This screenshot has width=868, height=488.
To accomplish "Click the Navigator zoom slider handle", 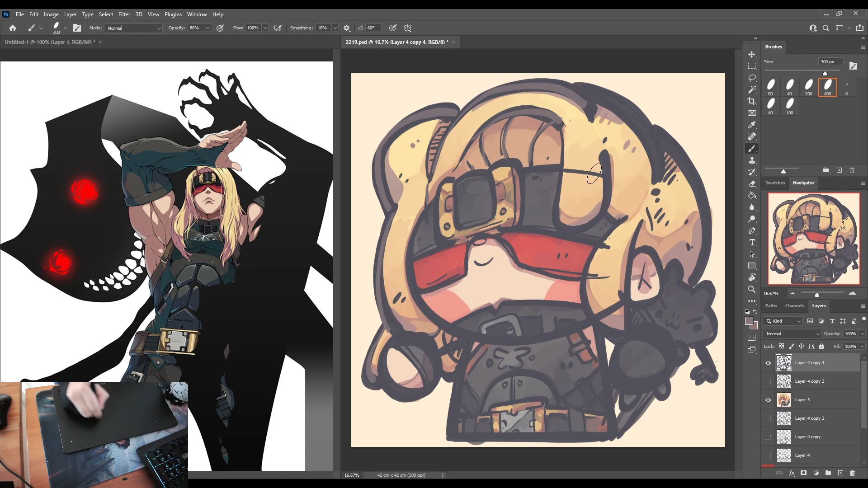I will coord(817,295).
